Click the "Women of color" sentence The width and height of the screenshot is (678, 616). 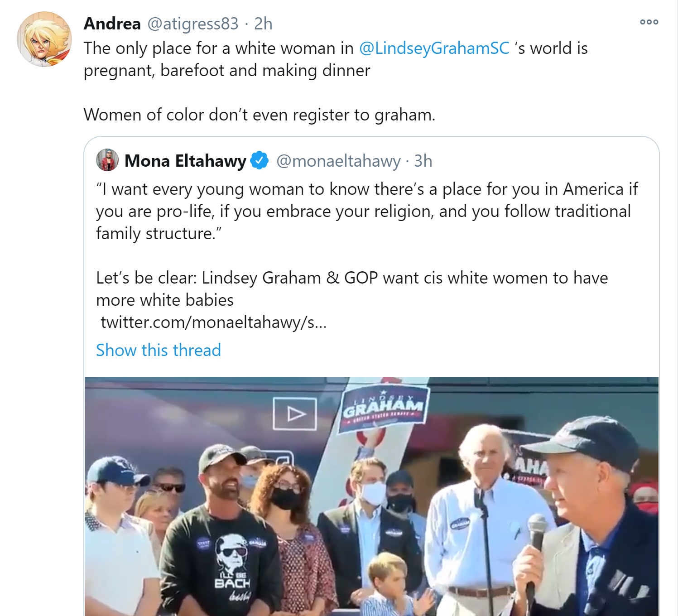coord(260,115)
